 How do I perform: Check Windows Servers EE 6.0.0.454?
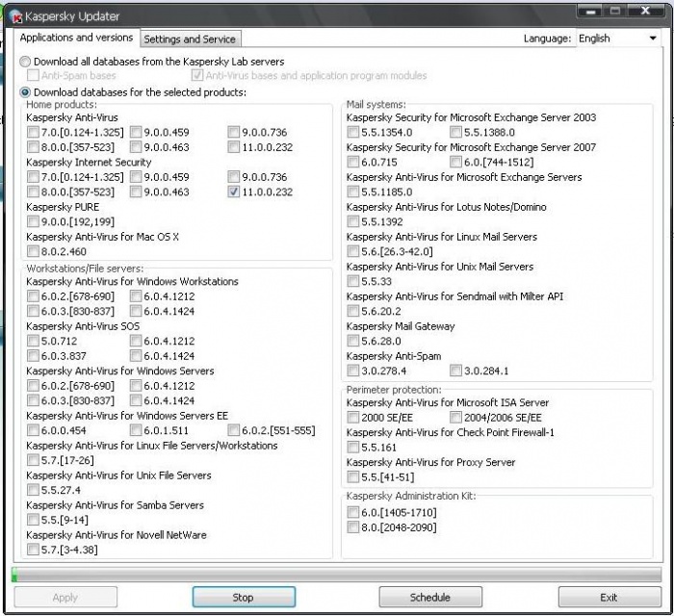point(33,430)
